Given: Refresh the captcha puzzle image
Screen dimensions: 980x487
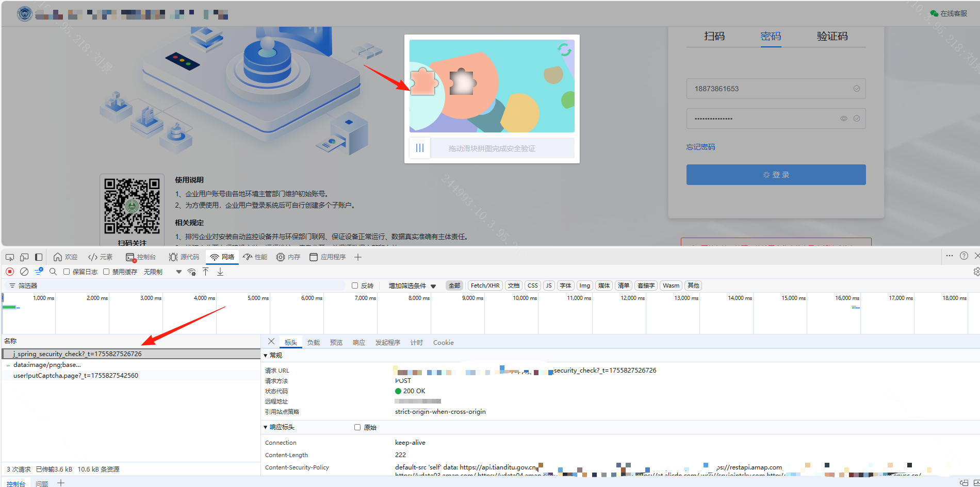Looking at the screenshot, I should [x=564, y=49].
